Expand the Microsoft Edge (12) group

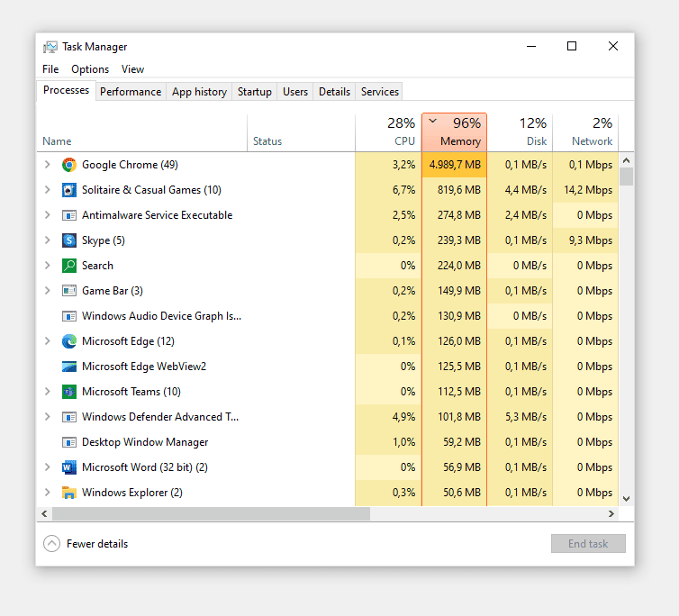click(48, 341)
